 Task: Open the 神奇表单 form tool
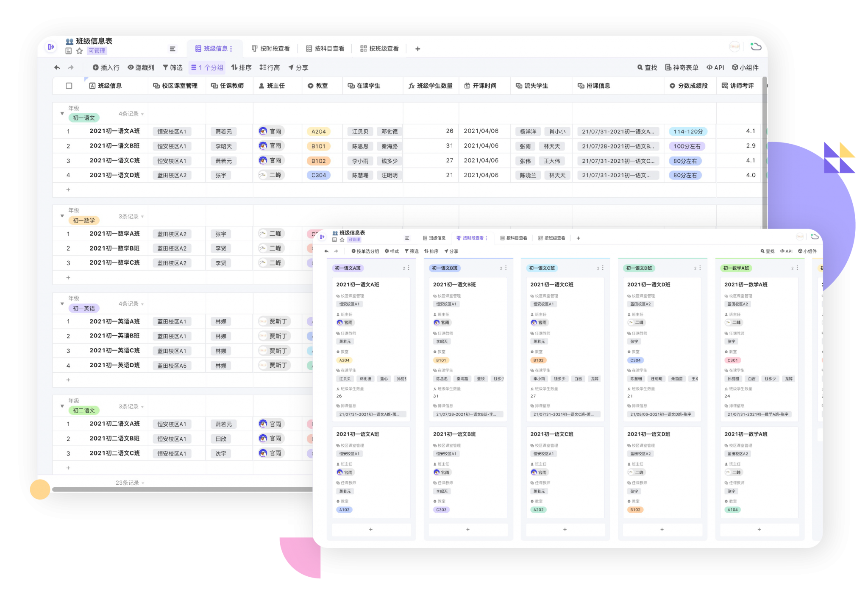coord(682,67)
